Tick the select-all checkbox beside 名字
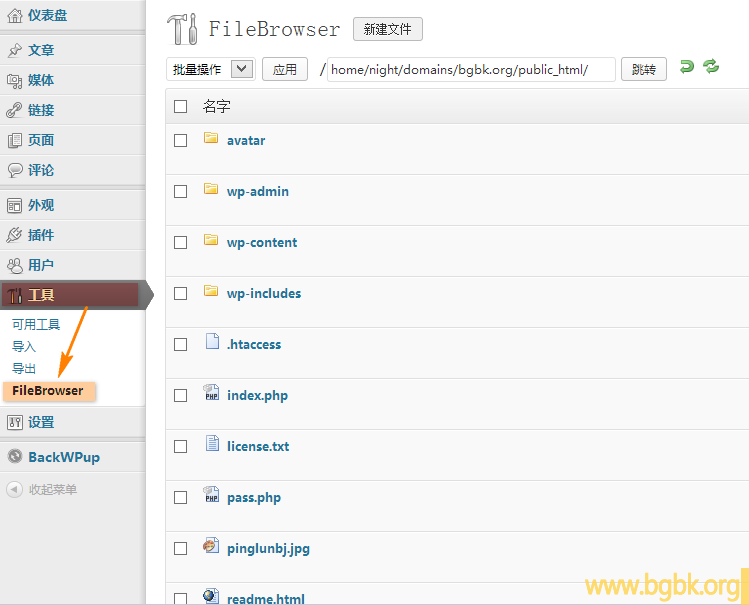Image resolution: width=749 pixels, height=605 pixels. click(x=181, y=106)
